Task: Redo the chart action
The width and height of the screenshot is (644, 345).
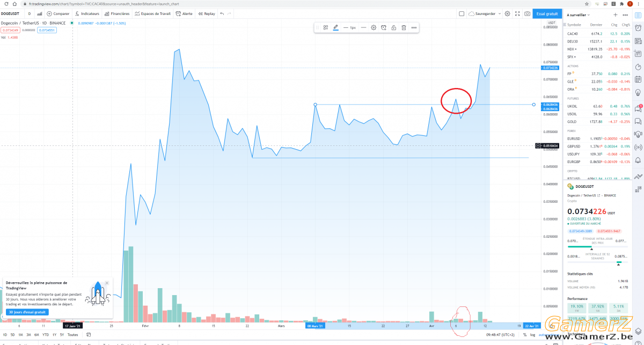Action: [x=230, y=13]
